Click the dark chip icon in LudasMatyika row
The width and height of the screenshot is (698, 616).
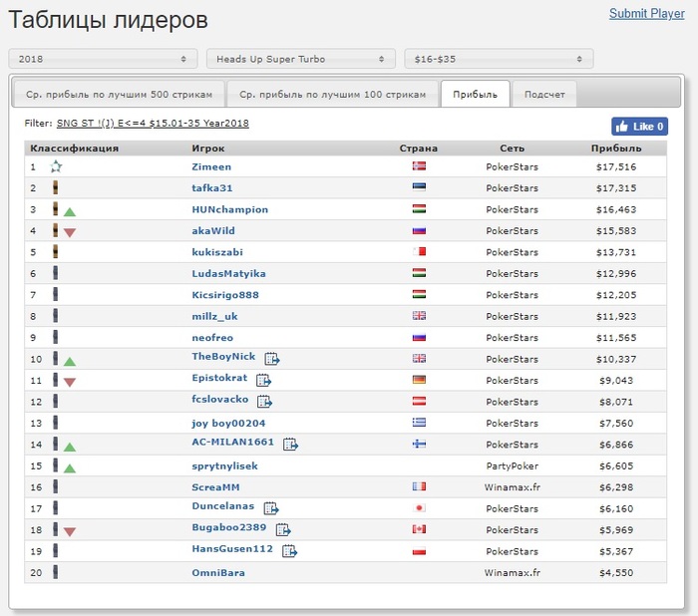[55, 273]
